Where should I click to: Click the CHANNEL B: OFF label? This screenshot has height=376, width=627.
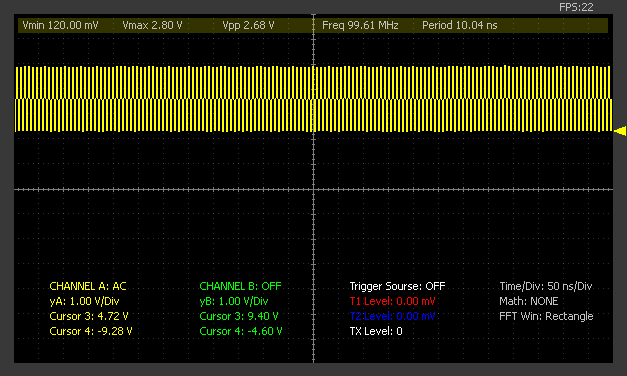click(x=240, y=286)
